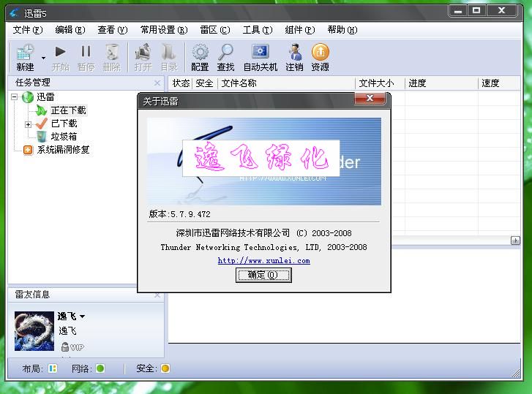The image size is (532, 394).
Task: Click the 版本:5.7.9.472 text
Action: tap(180, 214)
